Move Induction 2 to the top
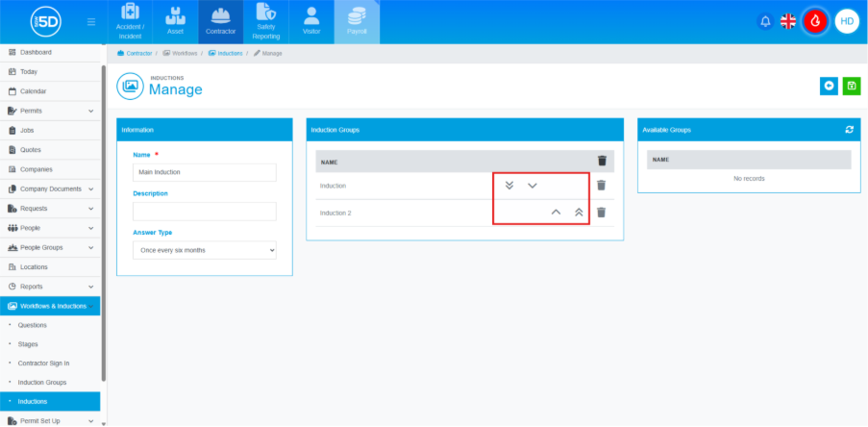This screenshot has height=427, width=868. (x=579, y=213)
